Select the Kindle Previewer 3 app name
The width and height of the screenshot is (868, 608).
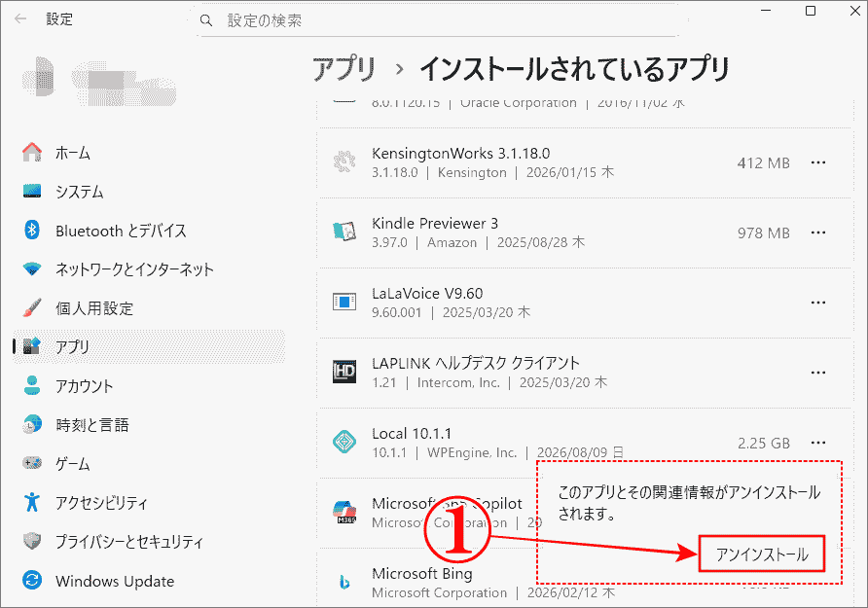click(435, 224)
